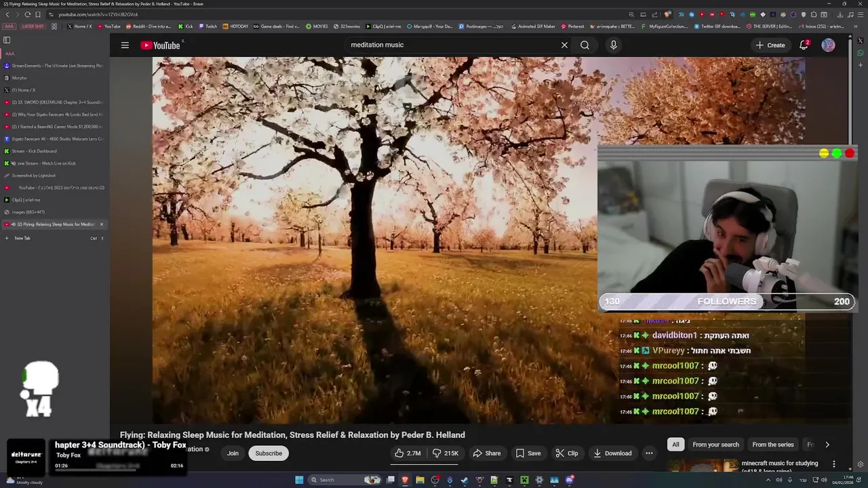Open the Twitch bookmark
Screen dimensions: 868x488
[208, 26]
